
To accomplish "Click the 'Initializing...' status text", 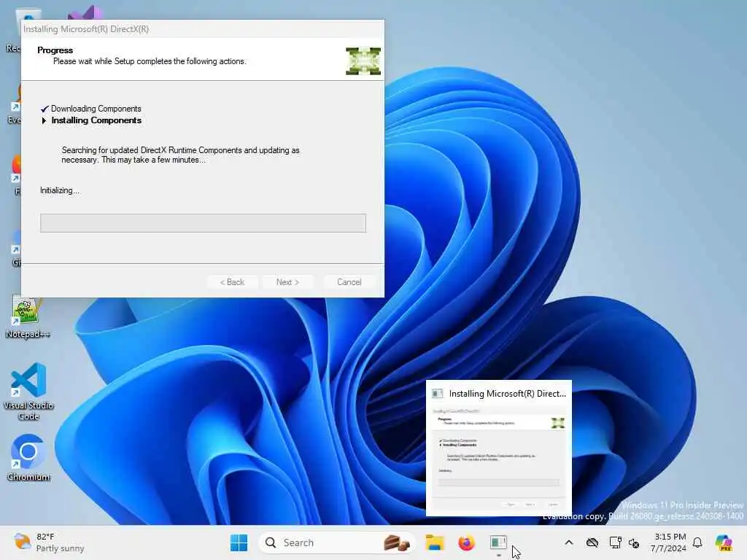I will click(60, 190).
